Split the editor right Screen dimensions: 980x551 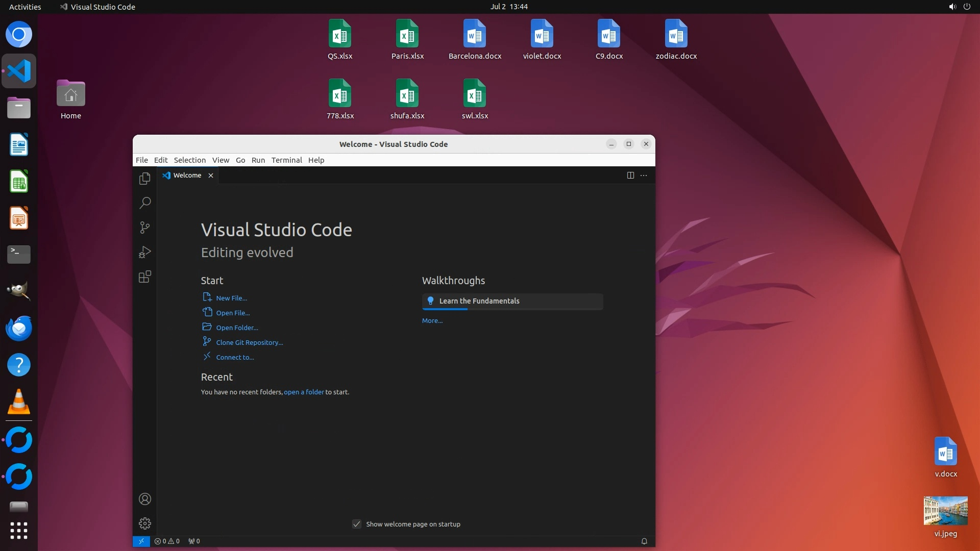coord(630,176)
